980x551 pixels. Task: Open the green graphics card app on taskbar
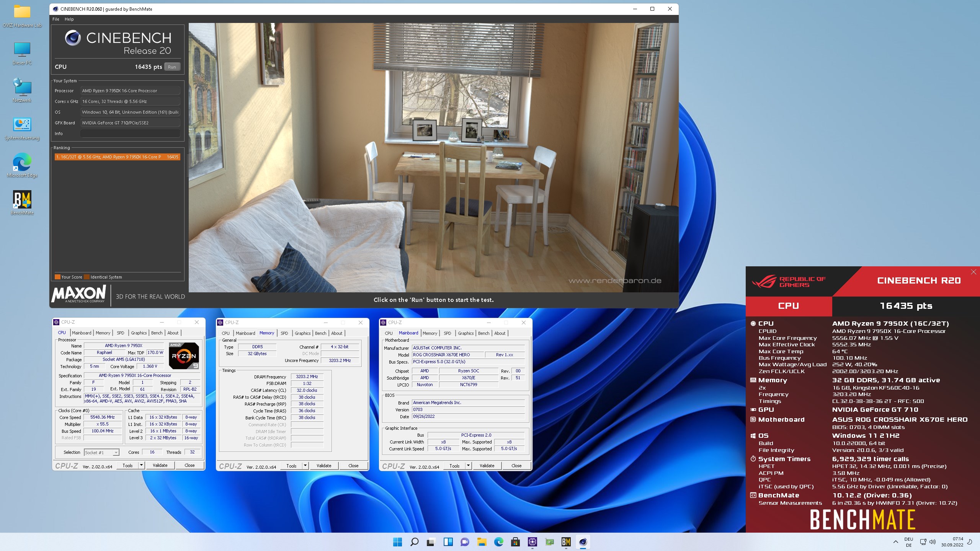549,542
